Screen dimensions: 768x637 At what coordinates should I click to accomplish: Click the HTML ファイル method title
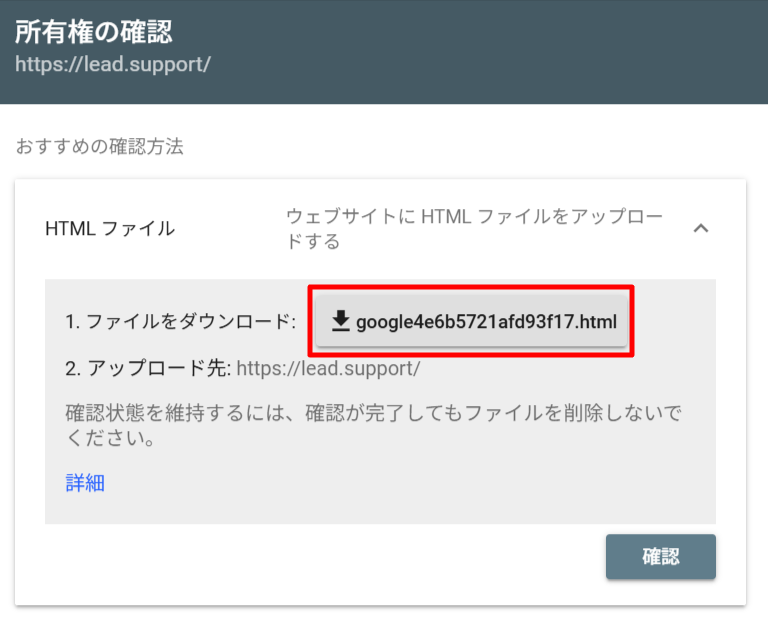pos(110,229)
